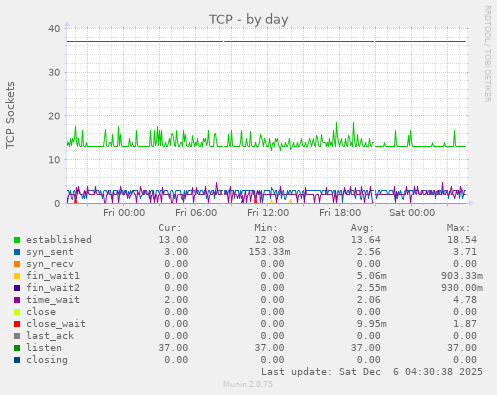Click the closing navy legend swatch
Viewport: 497px width, 395px height.
point(17,360)
